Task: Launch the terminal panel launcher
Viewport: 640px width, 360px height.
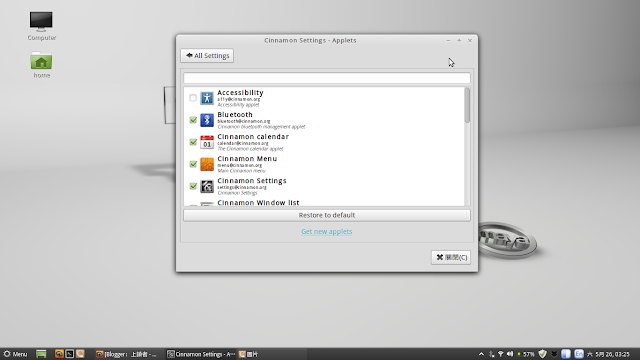Action: point(70,354)
